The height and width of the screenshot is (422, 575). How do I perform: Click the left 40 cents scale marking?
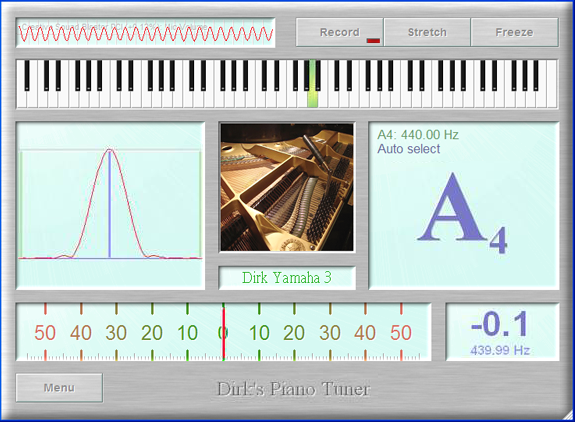81,333
